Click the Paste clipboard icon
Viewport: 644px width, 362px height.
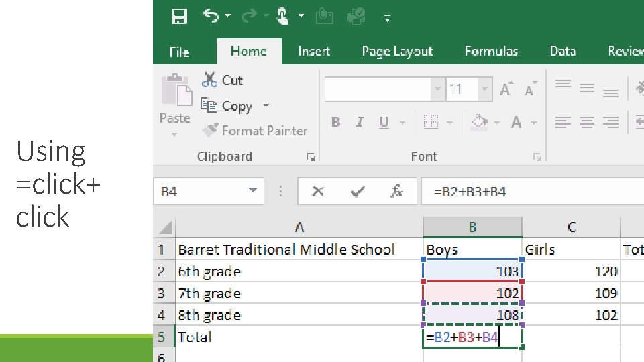coord(176,90)
